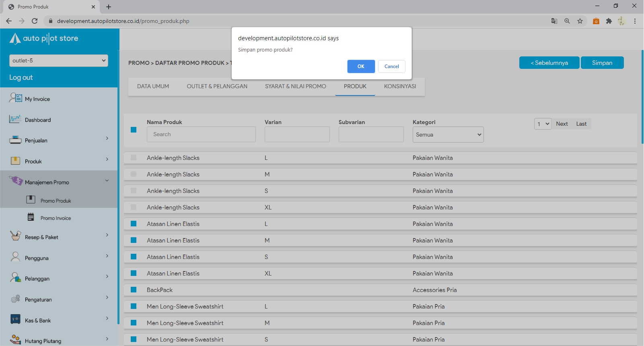
Task: Open Promo Invoice icon in sidebar
Action: [x=31, y=218]
